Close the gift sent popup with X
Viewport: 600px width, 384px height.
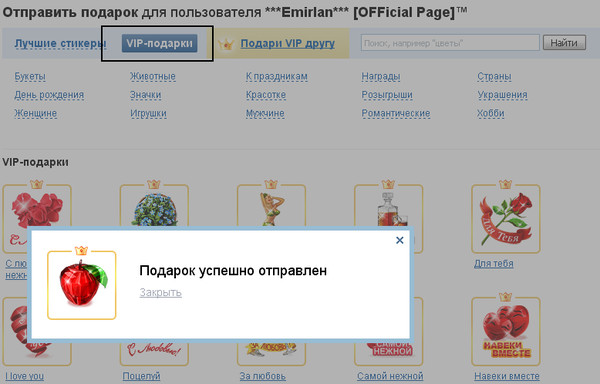coord(399,240)
